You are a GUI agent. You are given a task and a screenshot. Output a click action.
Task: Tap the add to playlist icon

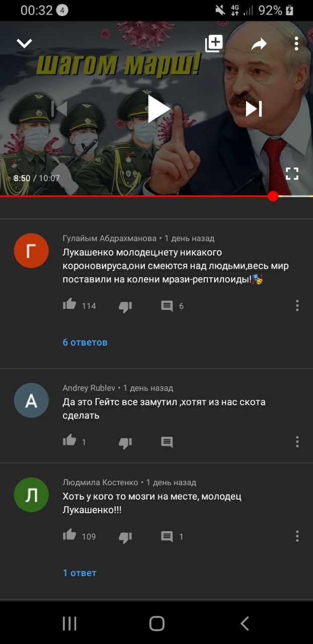[214, 44]
